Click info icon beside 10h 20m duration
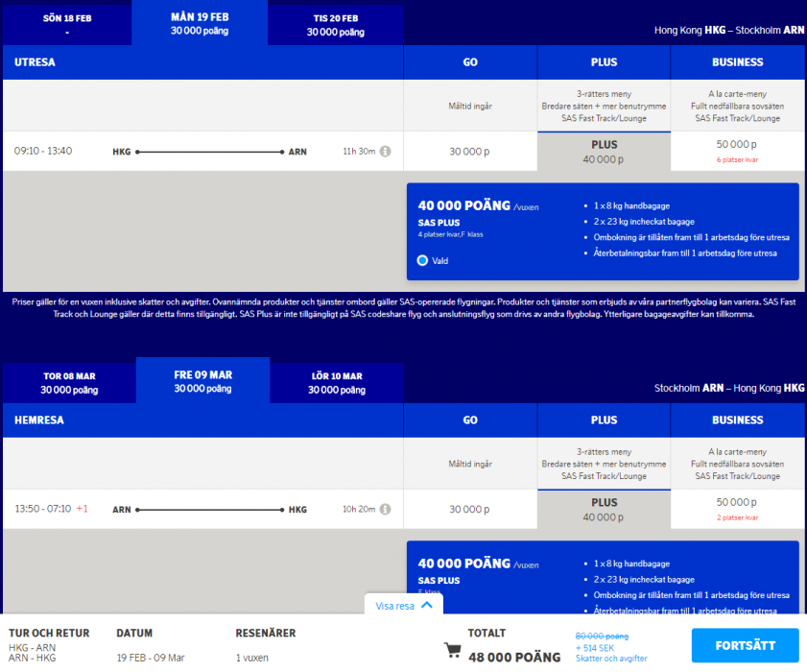The height and width of the screenshot is (672, 807). click(385, 510)
